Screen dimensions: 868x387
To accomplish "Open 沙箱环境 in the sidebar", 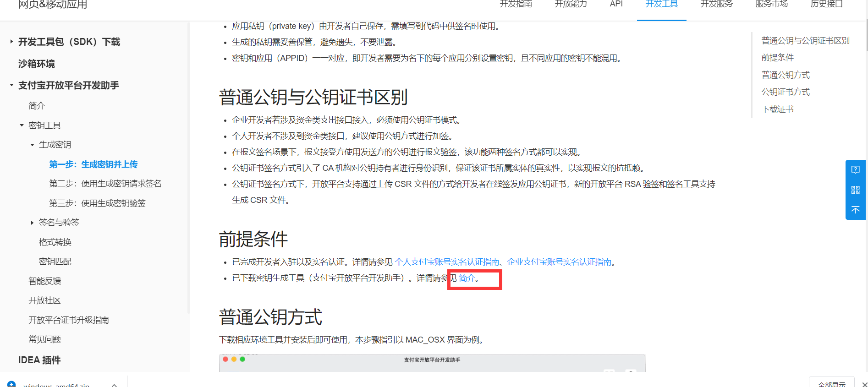I will [37, 64].
